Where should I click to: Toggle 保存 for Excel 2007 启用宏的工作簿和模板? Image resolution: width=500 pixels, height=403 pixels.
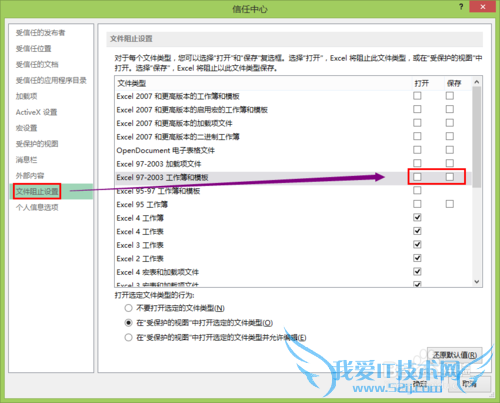click(450, 109)
